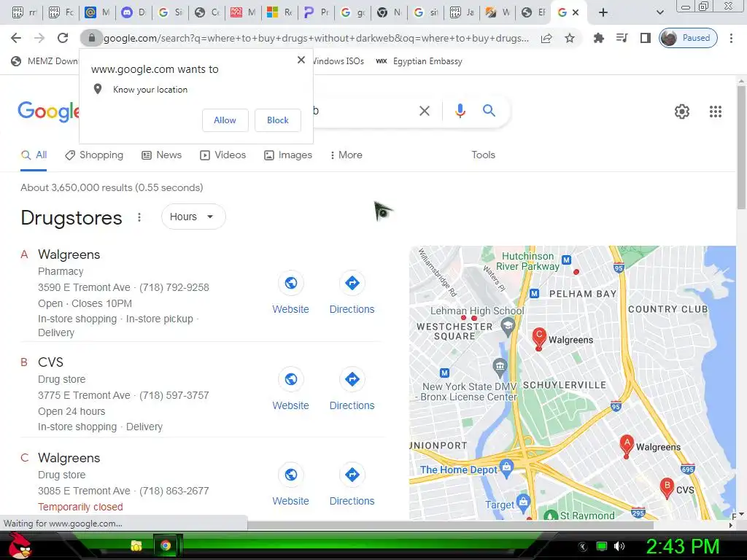
Task: Get Directions to CVS
Action: 352,389
